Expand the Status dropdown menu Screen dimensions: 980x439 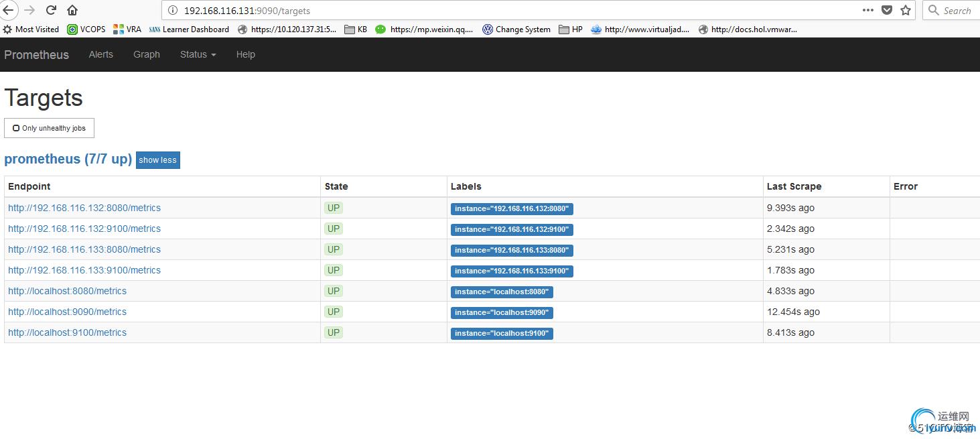198,54
